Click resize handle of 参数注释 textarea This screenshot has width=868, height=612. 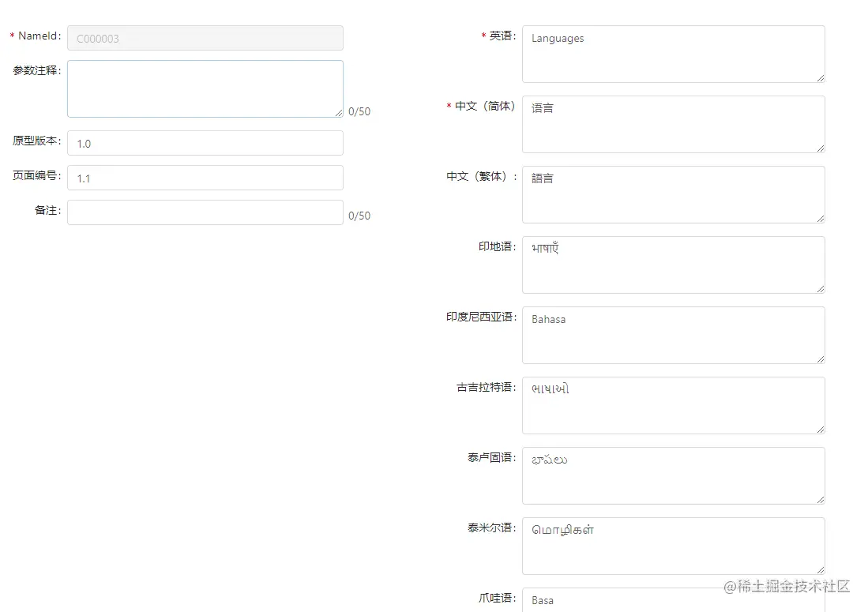339,113
